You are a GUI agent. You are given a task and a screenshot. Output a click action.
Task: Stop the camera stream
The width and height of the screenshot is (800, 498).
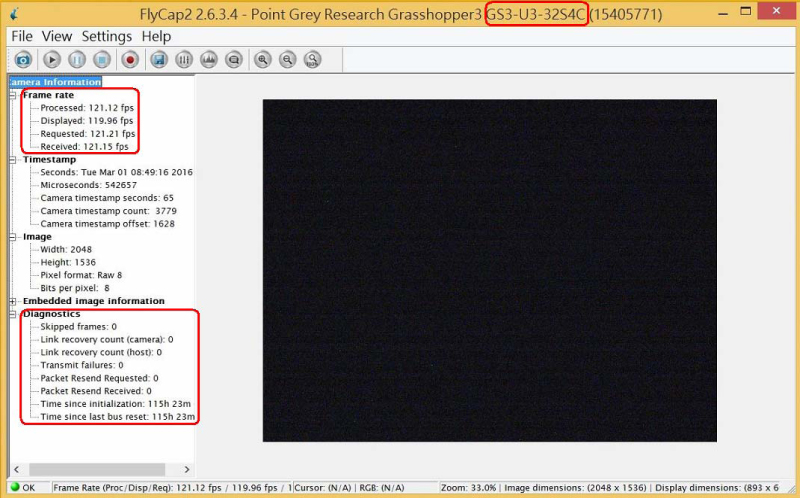tap(101, 60)
